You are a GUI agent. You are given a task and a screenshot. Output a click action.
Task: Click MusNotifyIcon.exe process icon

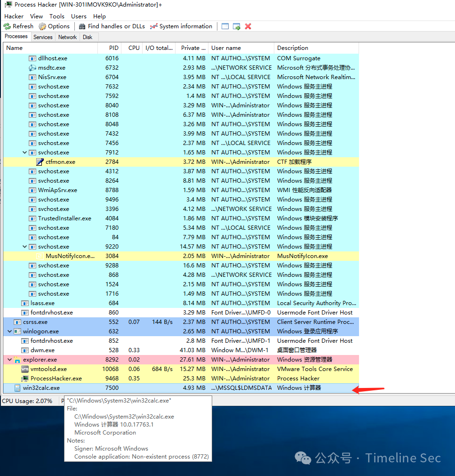[40, 256]
